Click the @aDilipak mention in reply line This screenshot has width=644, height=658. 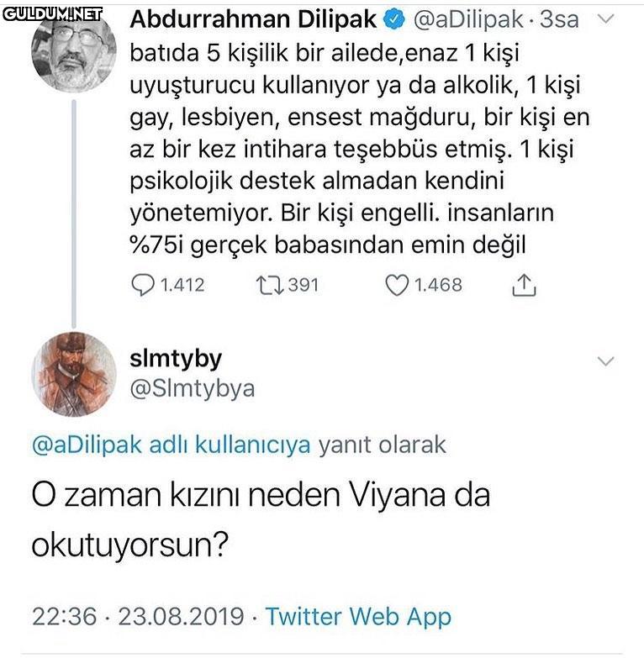coord(86,445)
